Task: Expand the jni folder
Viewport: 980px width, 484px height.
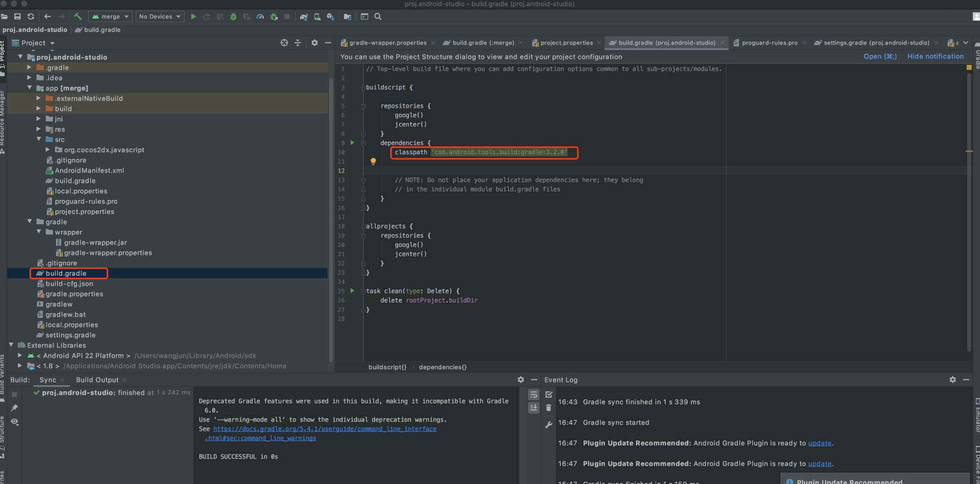Action: coord(39,118)
